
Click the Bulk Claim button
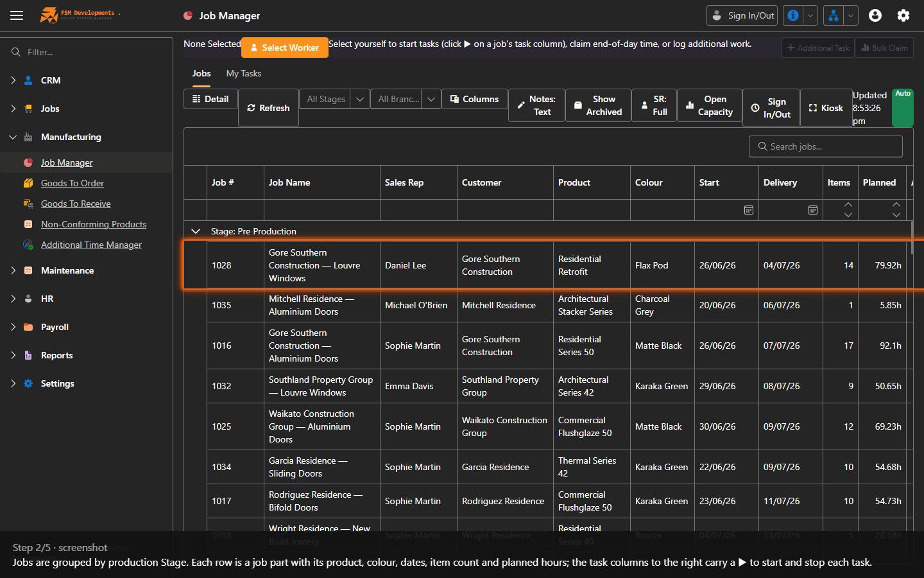[x=884, y=48]
